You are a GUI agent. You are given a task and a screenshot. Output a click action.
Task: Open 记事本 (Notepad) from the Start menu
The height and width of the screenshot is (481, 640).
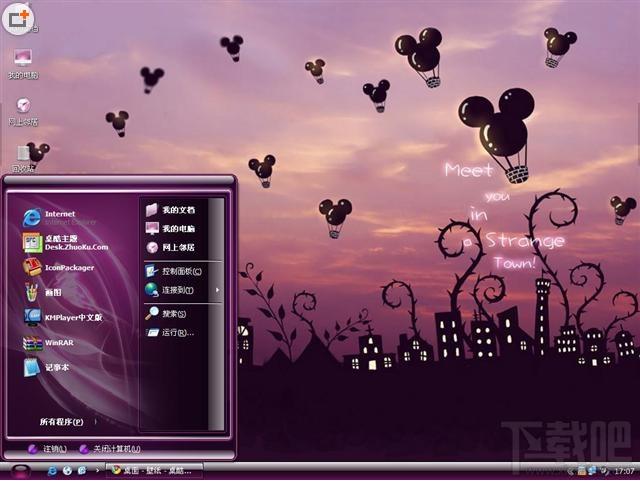(x=46, y=367)
